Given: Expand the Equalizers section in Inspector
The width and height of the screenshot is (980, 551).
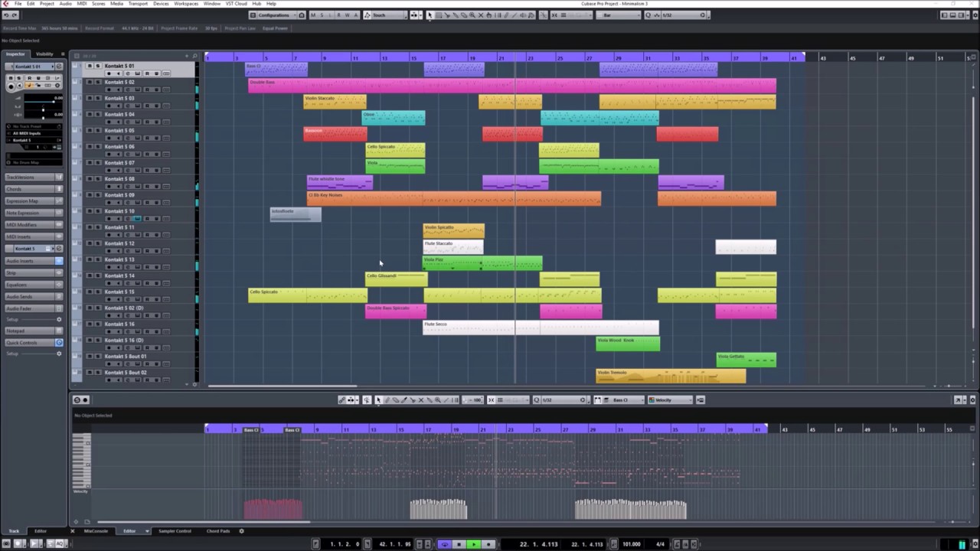Looking at the screenshot, I should [x=34, y=285].
